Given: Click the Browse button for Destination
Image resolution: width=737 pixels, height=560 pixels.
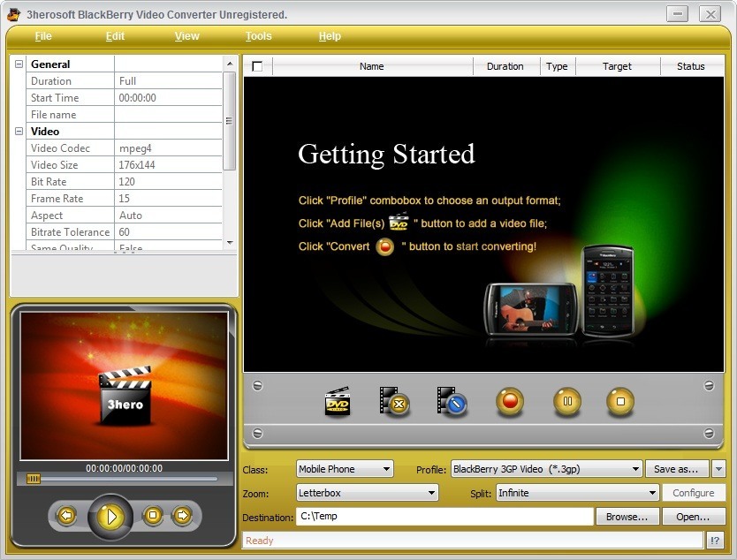Looking at the screenshot, I should coord(627,516).
